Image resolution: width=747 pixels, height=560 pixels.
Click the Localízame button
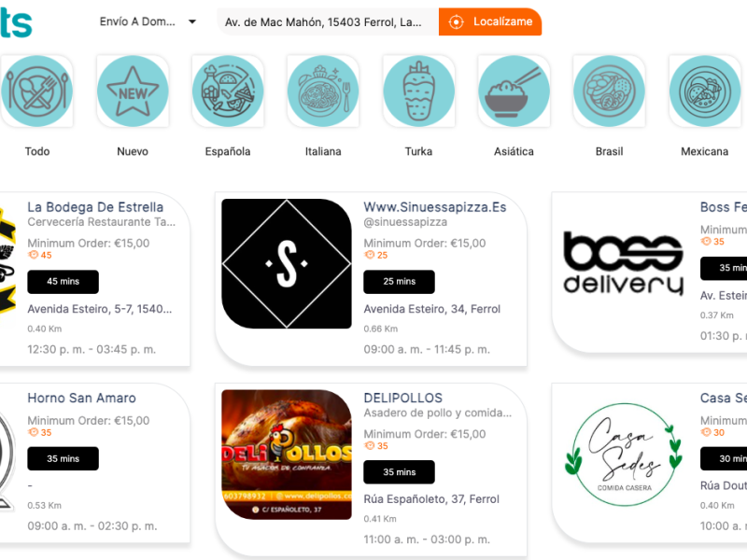point(490,21)
